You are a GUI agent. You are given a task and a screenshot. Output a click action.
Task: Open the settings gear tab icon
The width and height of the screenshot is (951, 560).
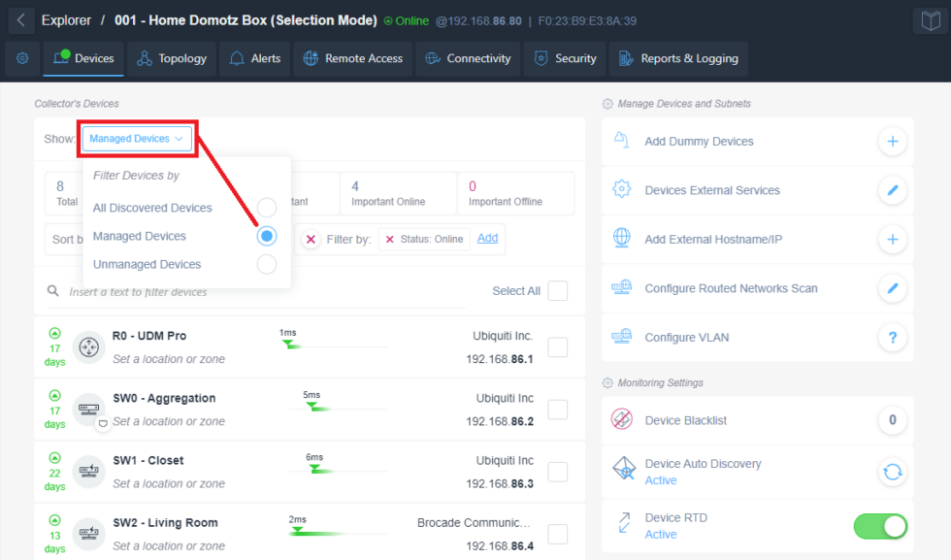click(x=22, y=58)
